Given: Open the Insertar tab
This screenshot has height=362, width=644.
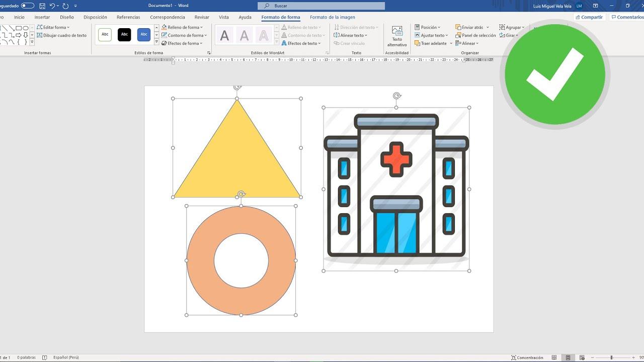Looking at the screenshot, I should point(42,17).
